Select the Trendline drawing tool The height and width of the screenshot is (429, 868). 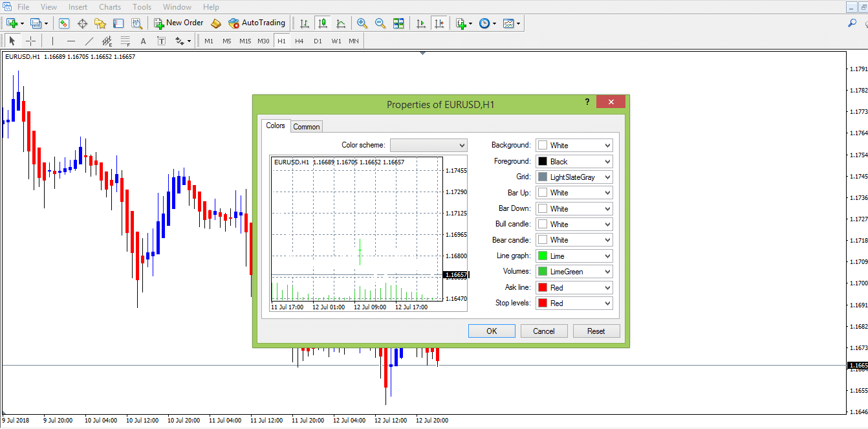click(x=89, y=41)
